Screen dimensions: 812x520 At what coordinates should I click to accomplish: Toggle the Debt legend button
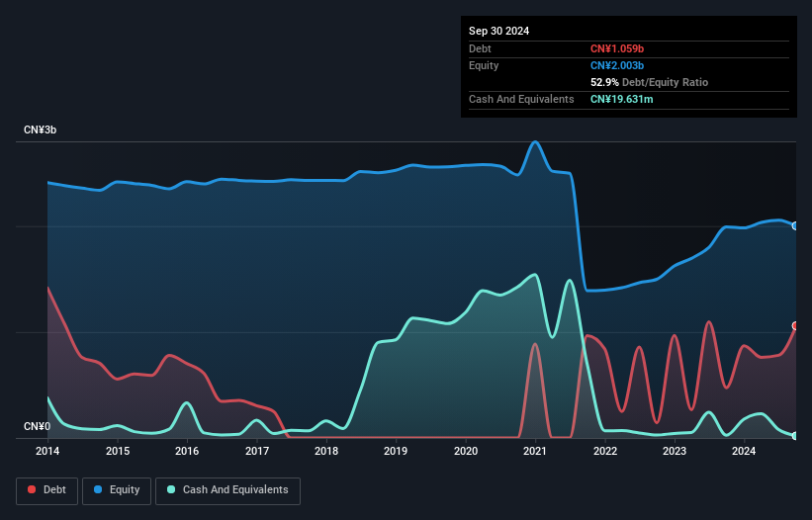[47, 490]
